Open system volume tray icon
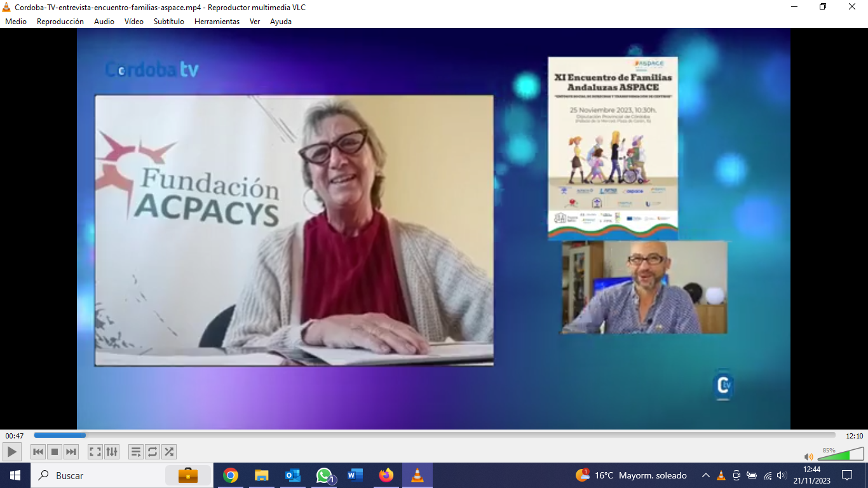868x488 pixels. [782, 475]
